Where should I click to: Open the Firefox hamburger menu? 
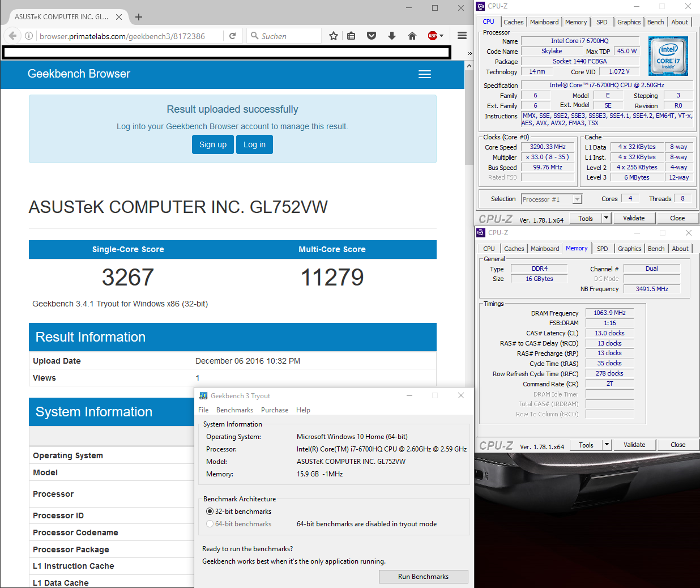tap(462, 36)
